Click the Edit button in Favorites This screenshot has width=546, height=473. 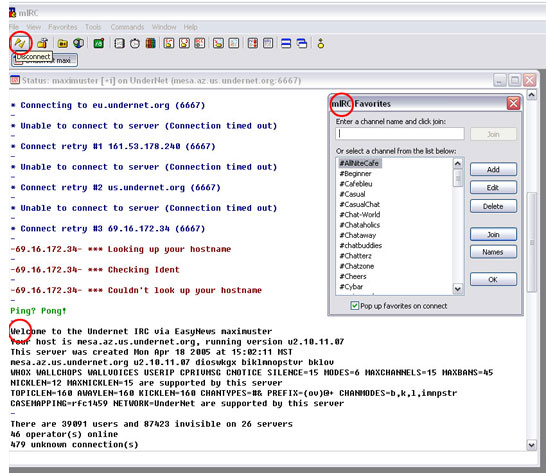(x=493, y=188)
